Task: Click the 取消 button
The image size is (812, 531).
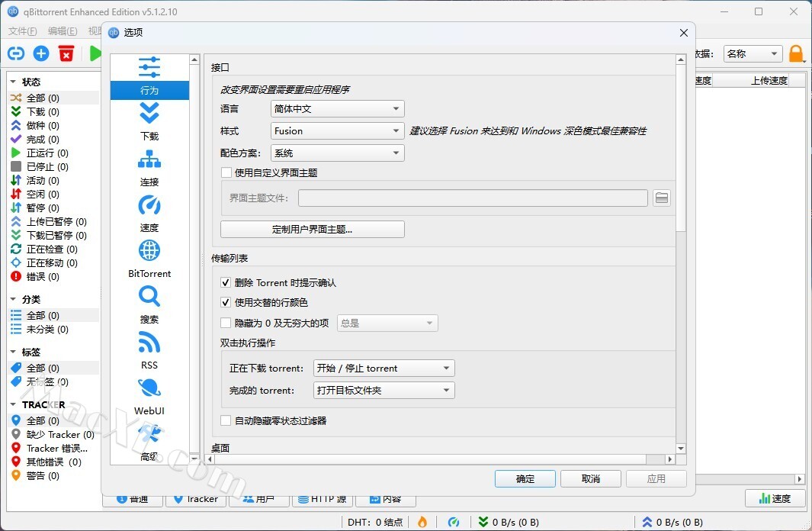Action: point(591,478)
